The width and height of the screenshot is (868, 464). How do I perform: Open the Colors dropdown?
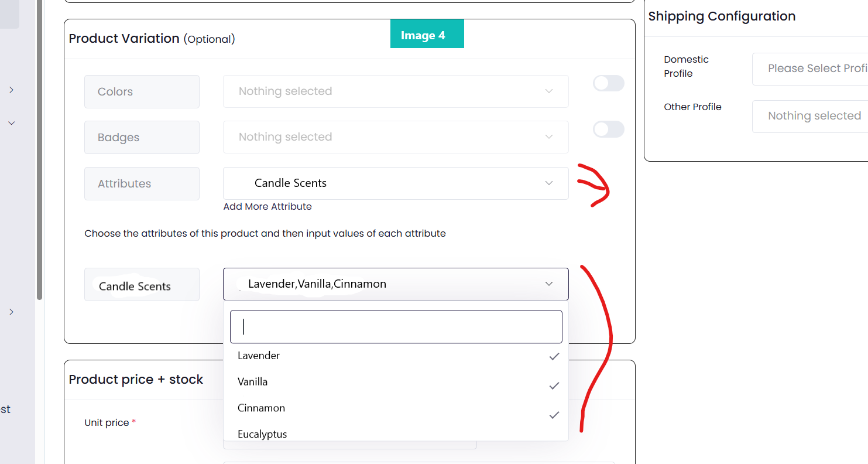(x=396, y=91)
